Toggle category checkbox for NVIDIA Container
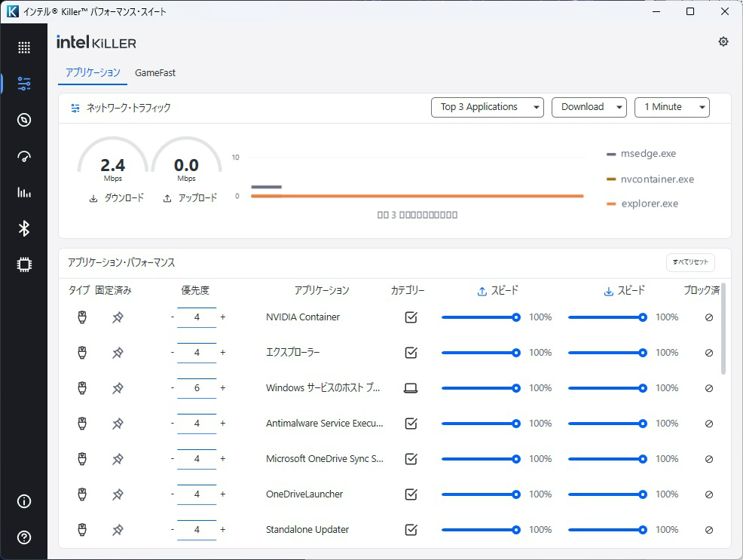Screen dimensions: 743x560 411,317
